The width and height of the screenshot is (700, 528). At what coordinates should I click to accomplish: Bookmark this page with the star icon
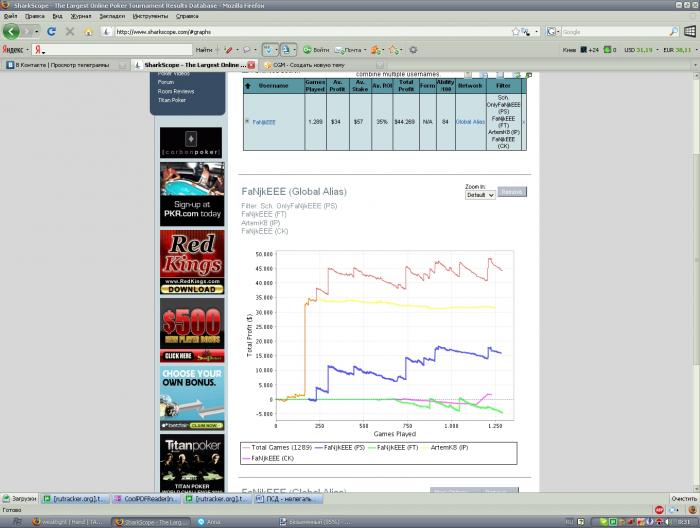[516, 32]
